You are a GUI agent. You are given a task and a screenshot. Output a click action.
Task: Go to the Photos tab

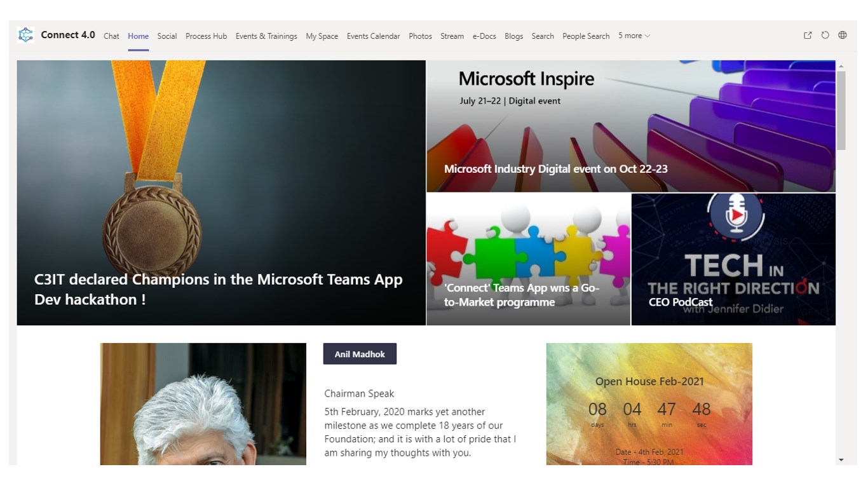click(420, 36)
